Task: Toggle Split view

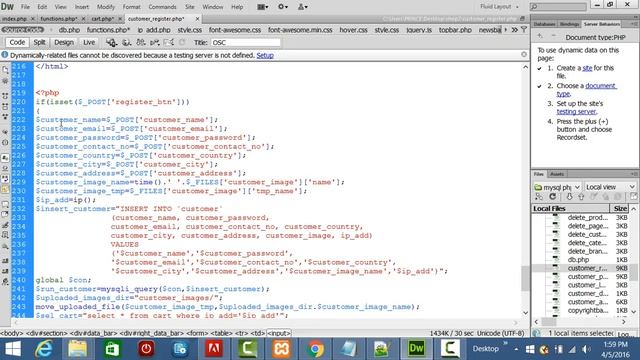Action: (39, 42)
